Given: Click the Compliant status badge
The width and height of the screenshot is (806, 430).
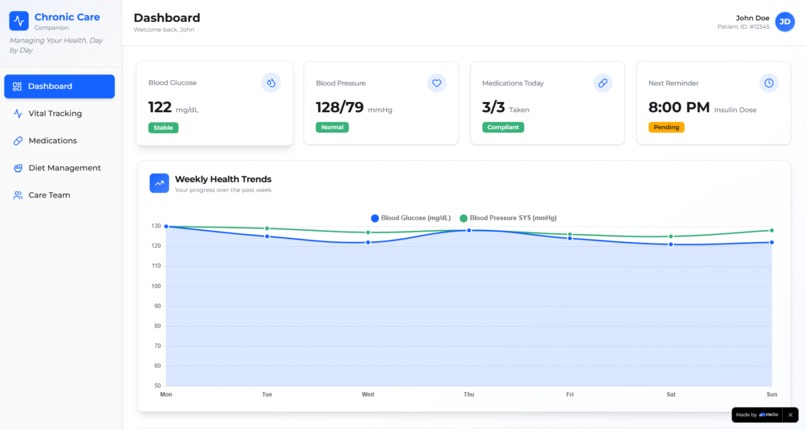Looking at the screenshot, I should [503, 127].
